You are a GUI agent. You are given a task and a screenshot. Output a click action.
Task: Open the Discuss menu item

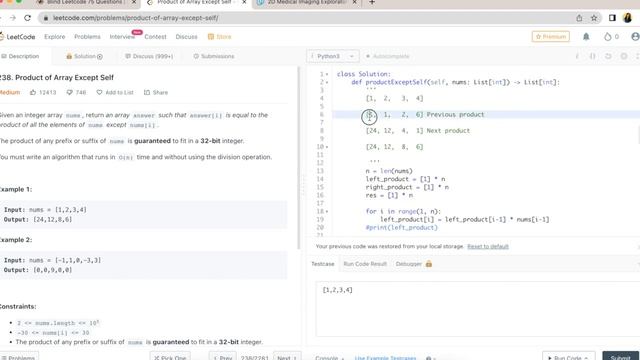pos(187,37)
